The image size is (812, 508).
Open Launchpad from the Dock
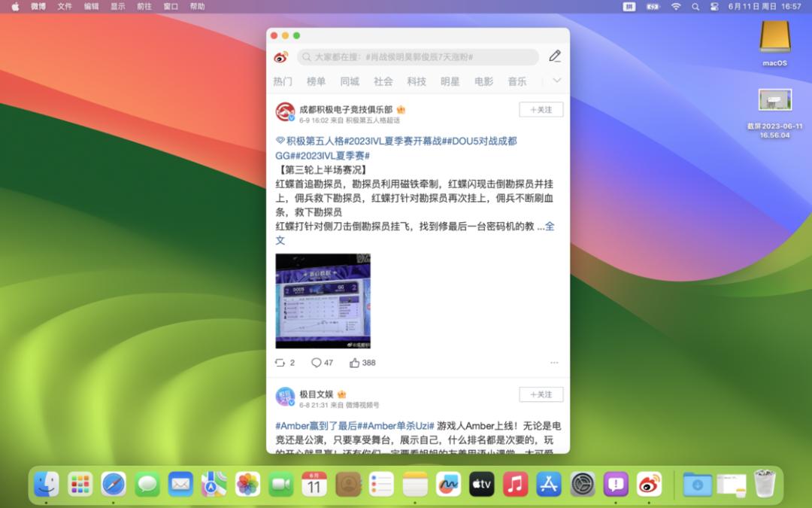[x=80, y=484]
